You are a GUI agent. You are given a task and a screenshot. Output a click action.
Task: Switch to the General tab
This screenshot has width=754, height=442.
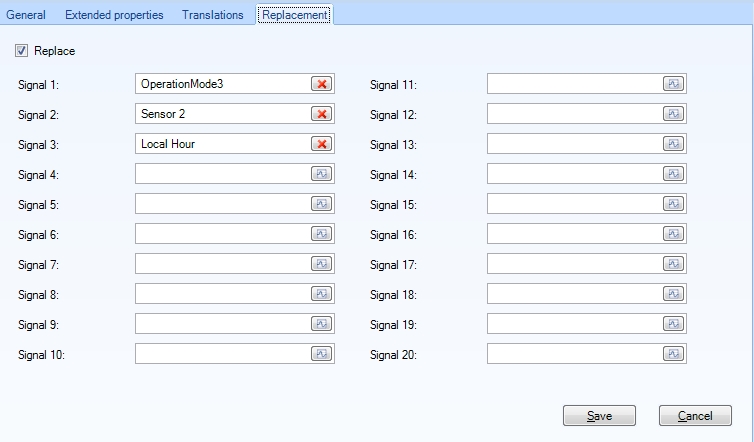pyautogui.click(x=26, y=15)
